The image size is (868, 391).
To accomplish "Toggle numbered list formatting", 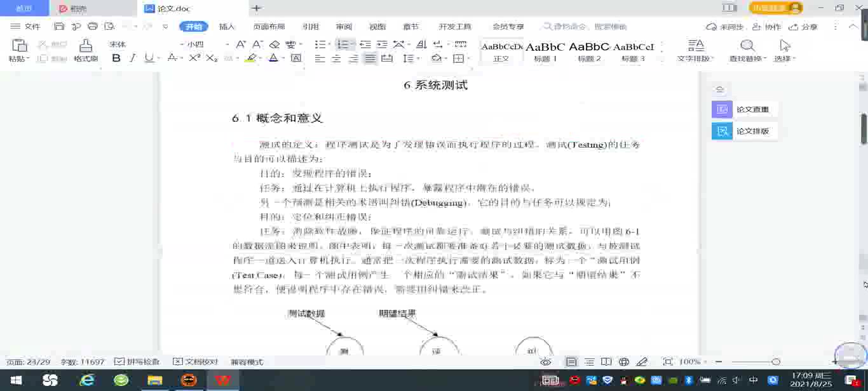I will tap(342, 44).
